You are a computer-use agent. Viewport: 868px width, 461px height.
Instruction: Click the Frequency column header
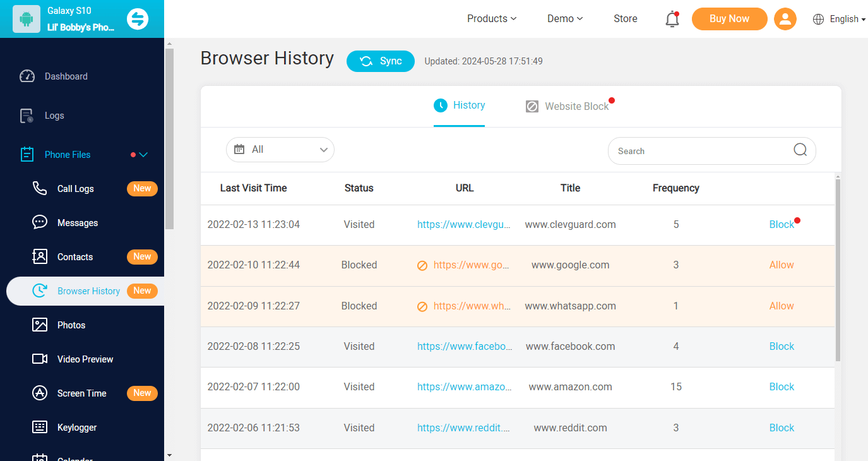click(676, 188)
